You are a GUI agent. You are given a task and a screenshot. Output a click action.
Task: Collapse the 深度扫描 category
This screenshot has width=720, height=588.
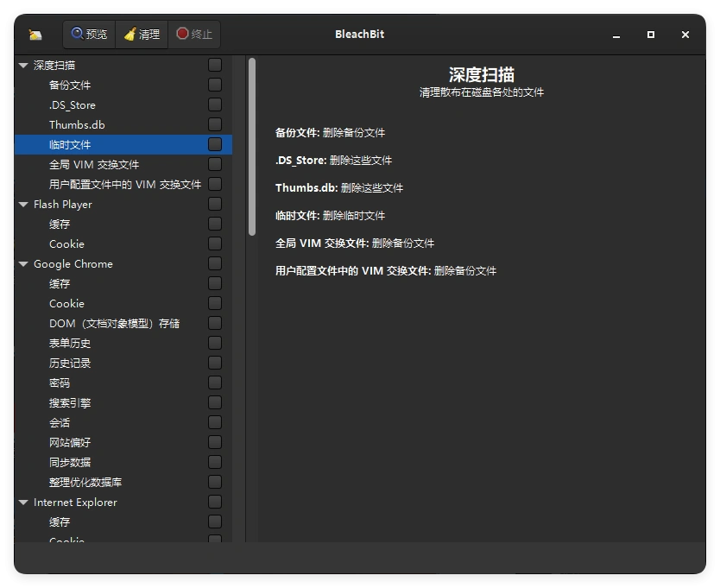click(x=22, y=65)
